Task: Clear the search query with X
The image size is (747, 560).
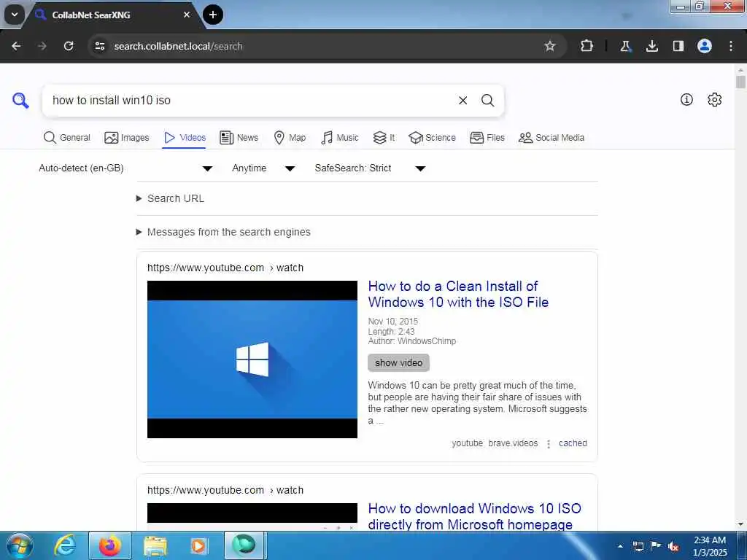Action: click(x=462, y=101)
